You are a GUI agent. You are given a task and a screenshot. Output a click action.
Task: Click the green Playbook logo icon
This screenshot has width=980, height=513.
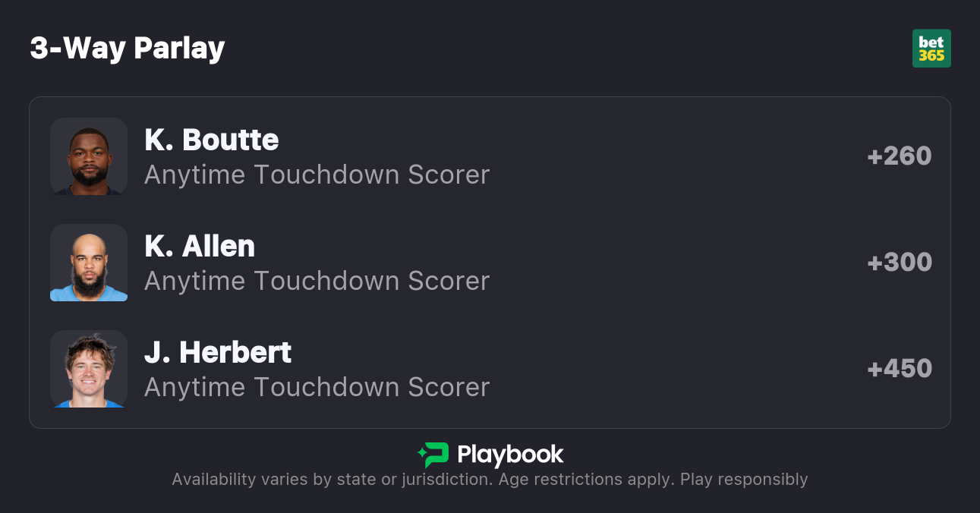click(433, 455)
